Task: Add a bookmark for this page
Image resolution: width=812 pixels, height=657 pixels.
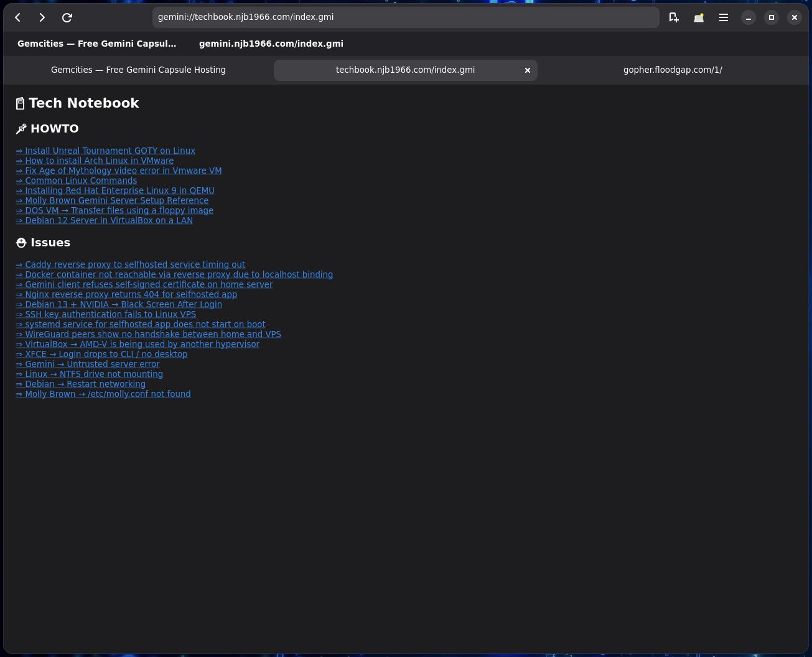Action: [673, 17]
